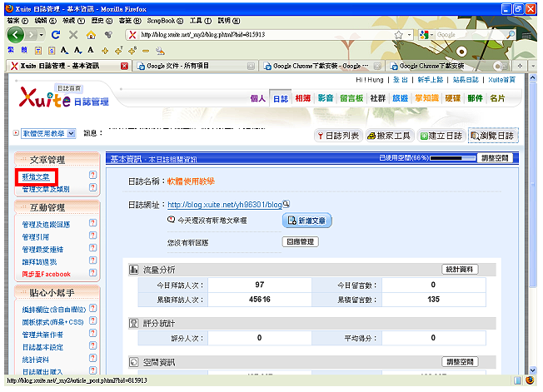Open the 歷史 (S) menu
The height and width of the screenshot is (392, 543).
pos(102,21)
